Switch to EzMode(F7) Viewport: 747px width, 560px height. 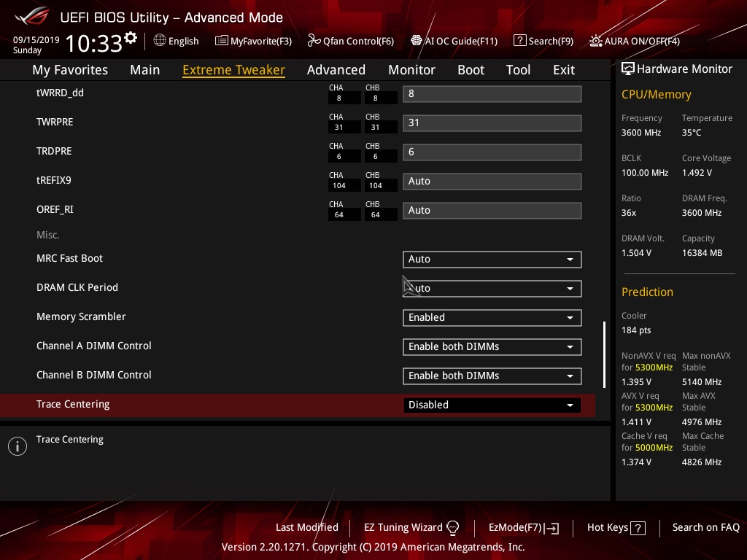click(524, 528)
